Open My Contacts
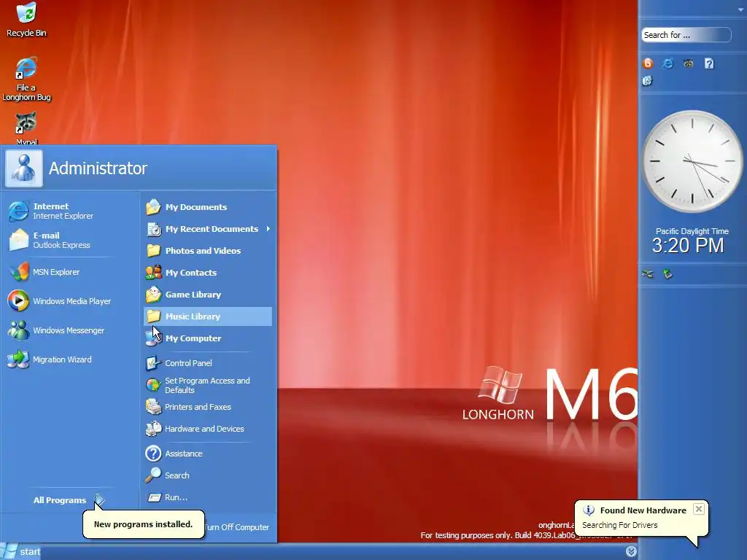 208,273
